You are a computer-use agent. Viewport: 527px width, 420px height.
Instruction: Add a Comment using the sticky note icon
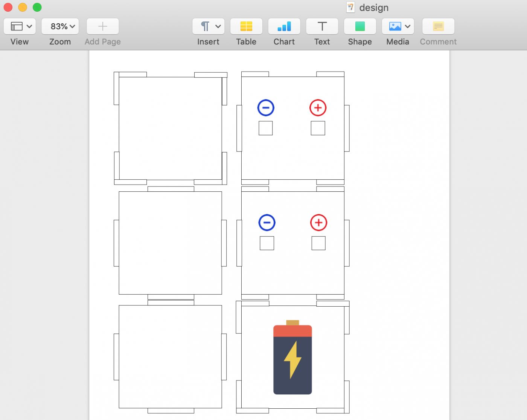tap(438, 26)
